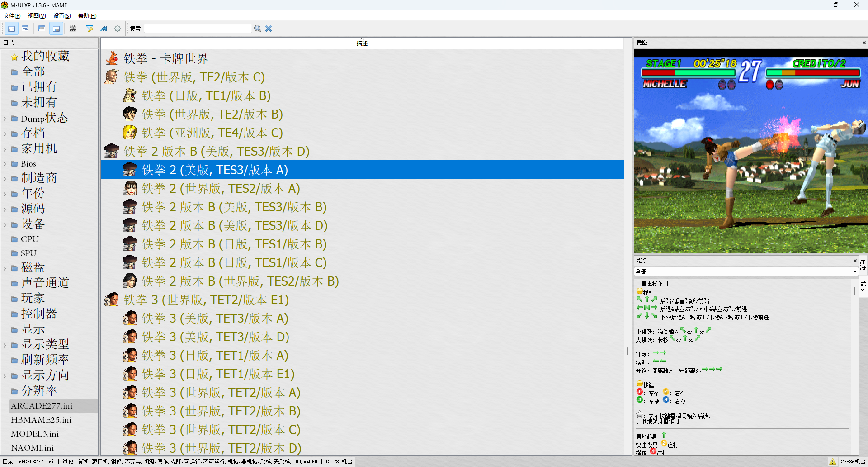The height and width of the screenshot is (467, 868).
Task: Clear search with the blue X icon
Action: point(269,29)
